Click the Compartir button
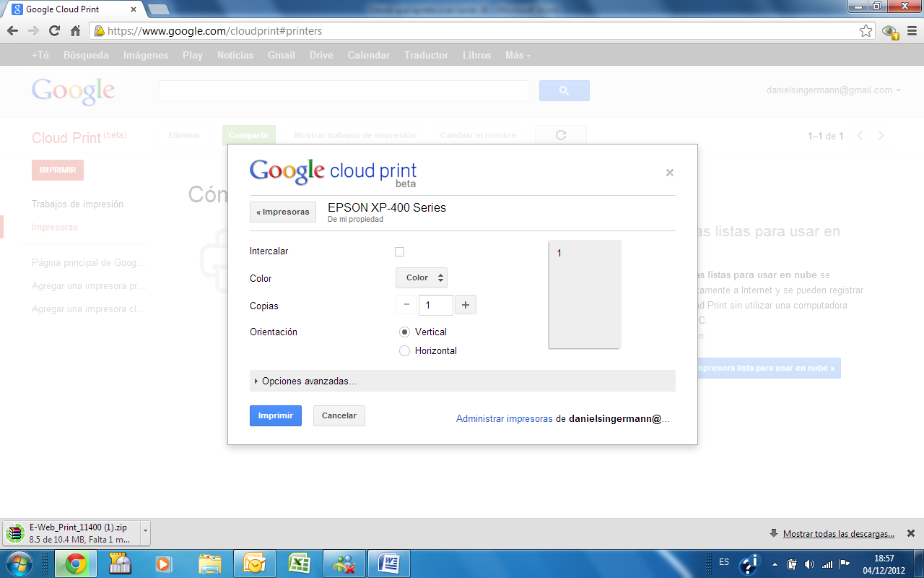The image size is (924, 578). [248, 135]
